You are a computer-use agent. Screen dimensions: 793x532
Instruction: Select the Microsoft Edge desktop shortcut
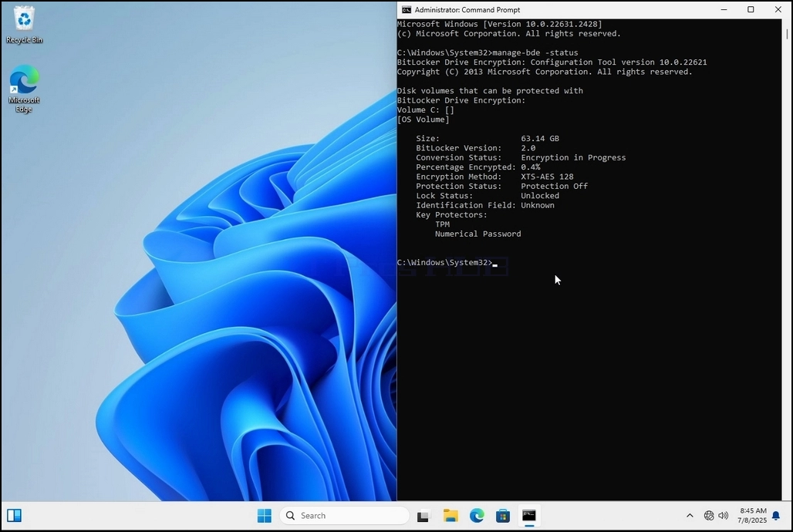[x=24, y=89]
